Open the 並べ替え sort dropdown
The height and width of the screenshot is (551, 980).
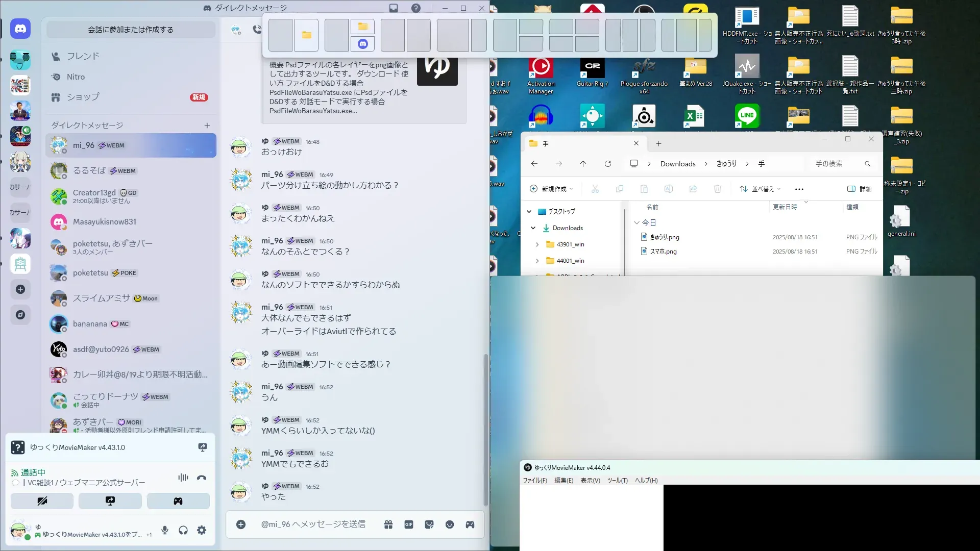pyautogui.click(x=760, y=189)
